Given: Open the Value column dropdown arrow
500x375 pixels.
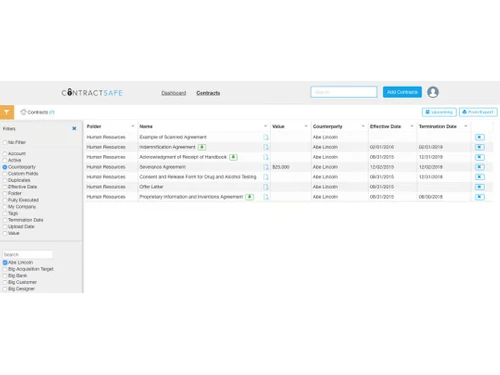Looking at the screenshot, I should (306, 126).
